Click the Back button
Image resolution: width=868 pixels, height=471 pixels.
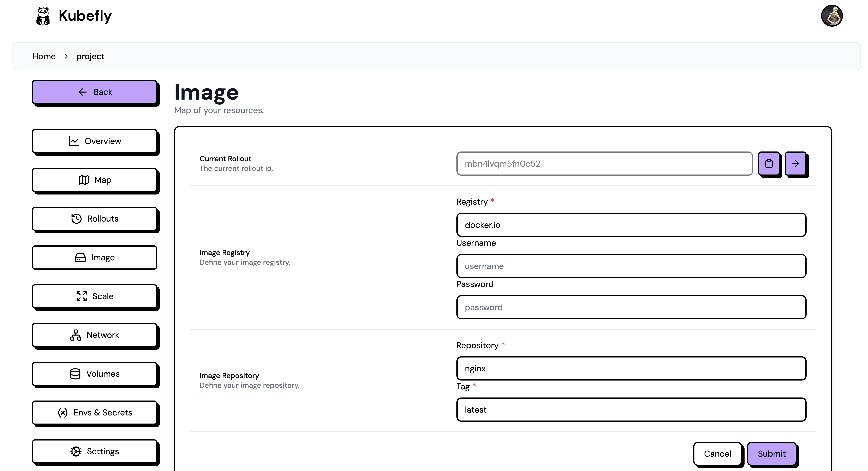(95, 92)
